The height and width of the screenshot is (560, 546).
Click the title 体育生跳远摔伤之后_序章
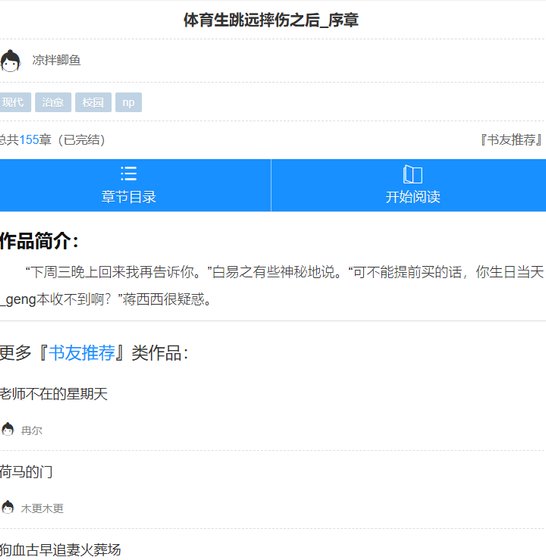tap(271, 20)
